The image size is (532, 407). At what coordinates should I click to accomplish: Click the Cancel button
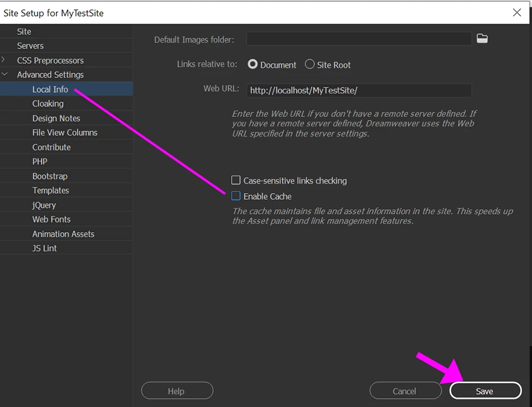pos(406,390)
